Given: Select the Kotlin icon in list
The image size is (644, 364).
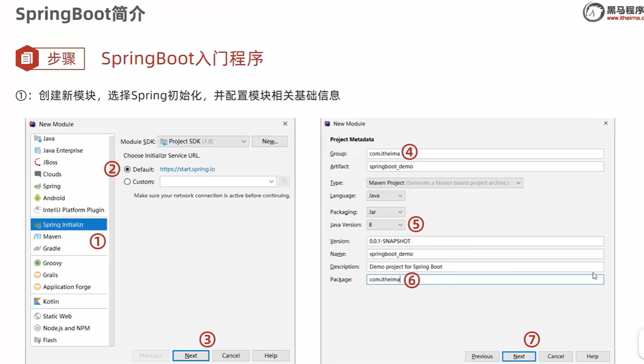Looking at the screenshot, I should point(38,301).
